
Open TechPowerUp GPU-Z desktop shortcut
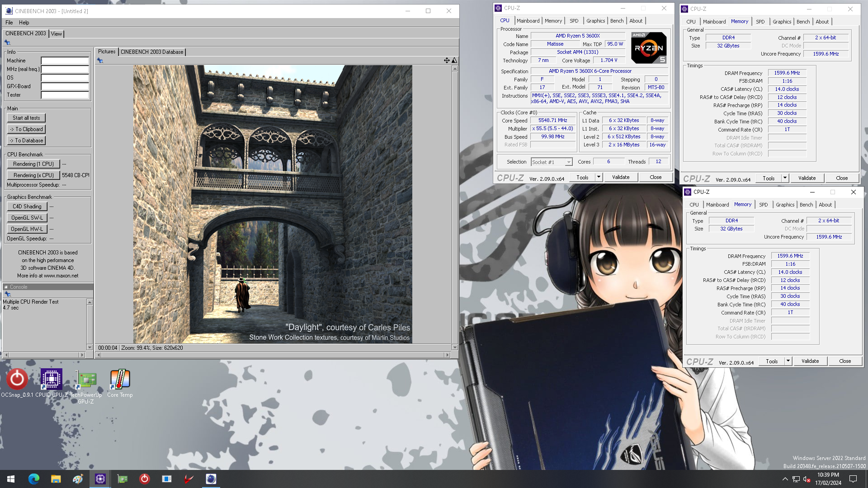(x=86, y=386)
